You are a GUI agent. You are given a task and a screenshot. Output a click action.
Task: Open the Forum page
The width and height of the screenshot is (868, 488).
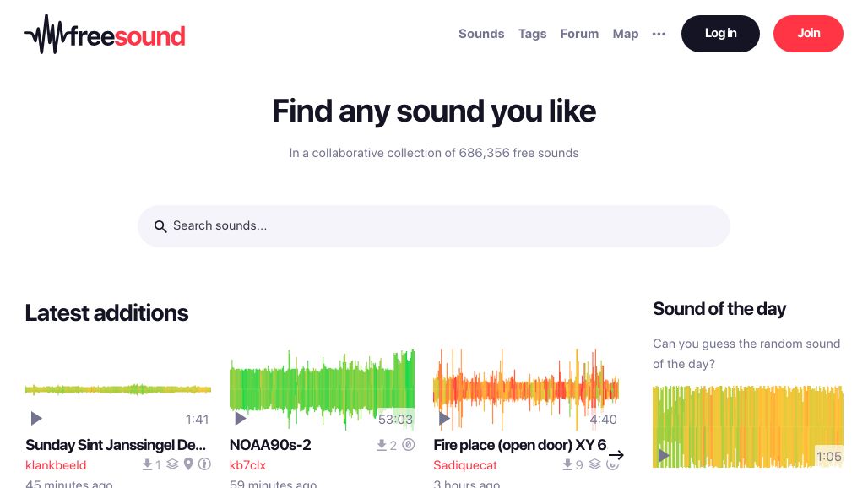tap(579, 34)
